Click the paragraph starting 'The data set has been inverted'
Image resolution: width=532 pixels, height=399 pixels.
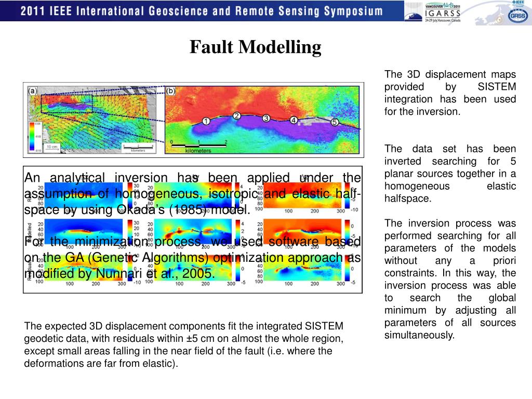450,174
